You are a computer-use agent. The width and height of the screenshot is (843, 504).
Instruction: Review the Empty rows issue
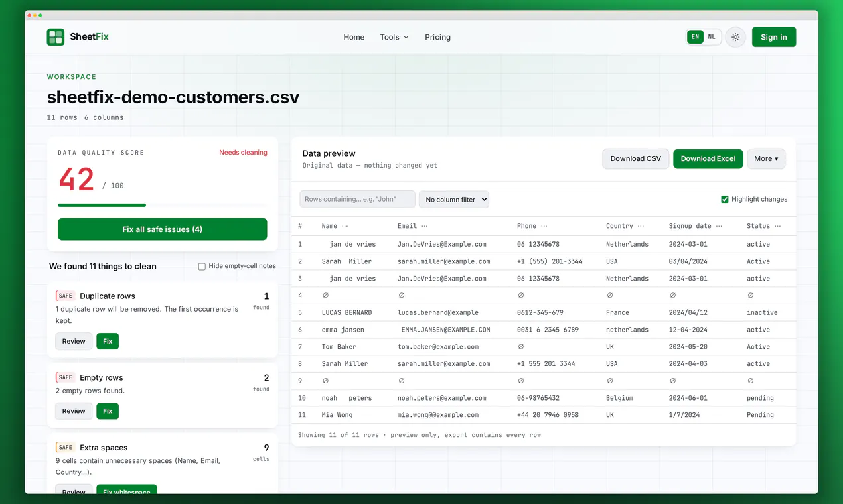(x=74, y=411)
